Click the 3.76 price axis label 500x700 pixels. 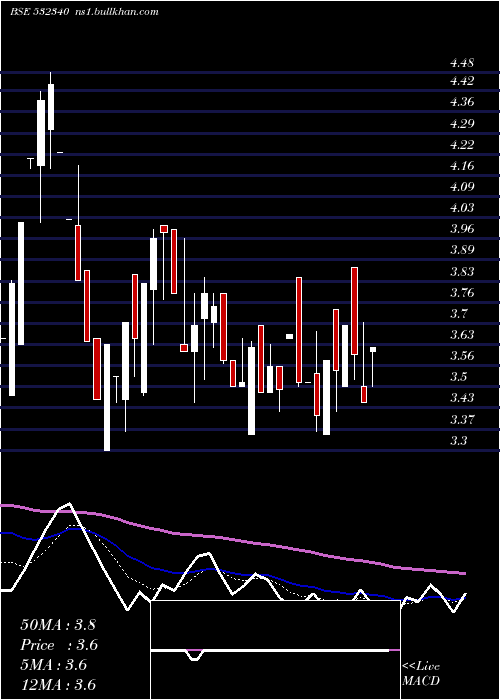pos(462,293)
